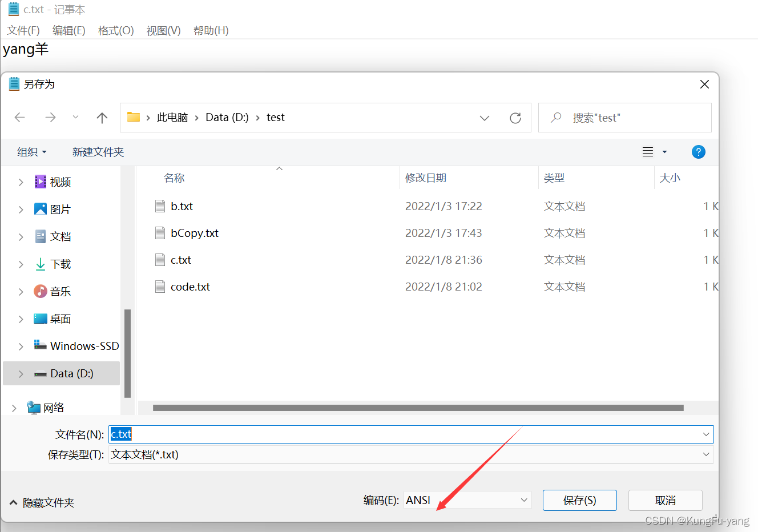Select Windows-SSD drive in navigation pane
758x532 pixels.
[x=84, y=346]
